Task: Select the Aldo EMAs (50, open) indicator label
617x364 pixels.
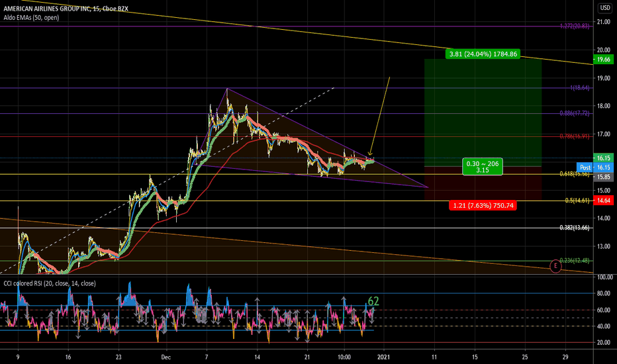Action: pyautogui.click(x=32, y=18)
